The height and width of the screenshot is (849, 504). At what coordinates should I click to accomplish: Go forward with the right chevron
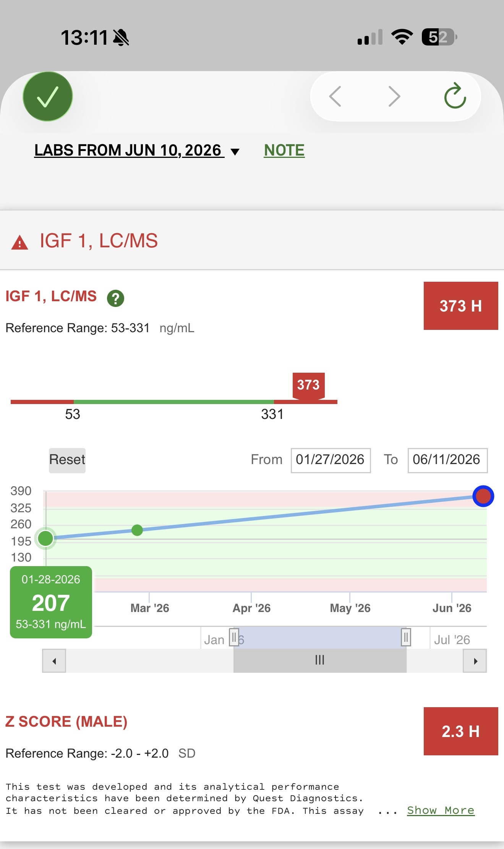(x=394, y=96)
